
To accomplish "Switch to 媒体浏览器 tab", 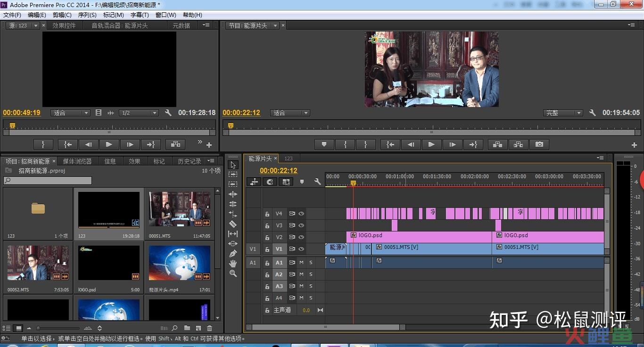I will pos(77,161).
